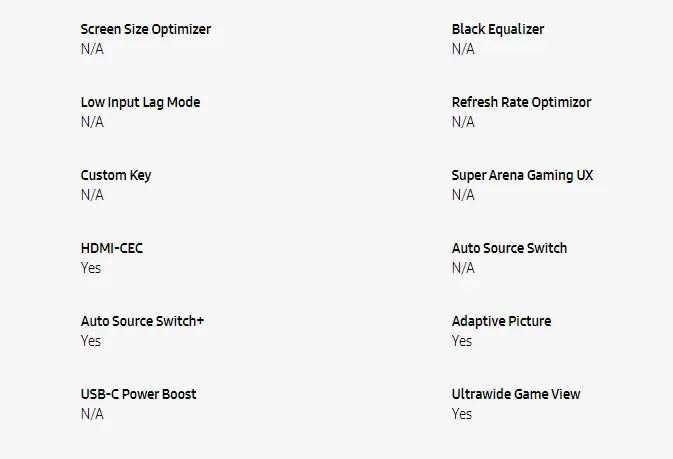Select the Auto Source Switch label without plus
Screen dimensions: 673x459
point(509,248)
